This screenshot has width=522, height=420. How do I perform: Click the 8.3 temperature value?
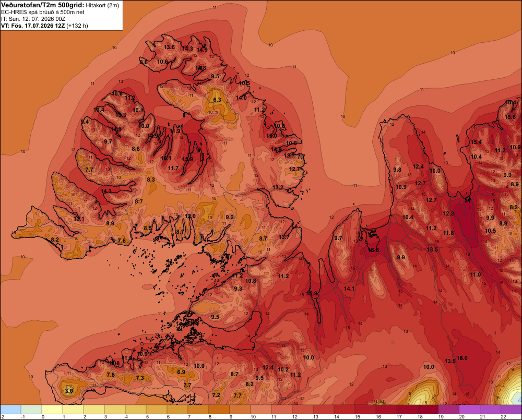(x=151, y=179)
